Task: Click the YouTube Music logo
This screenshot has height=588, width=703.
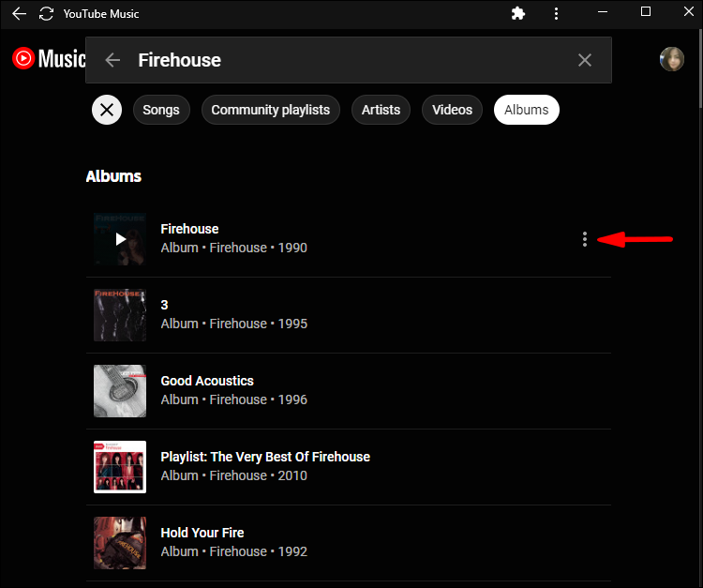Action: (49, 59)
